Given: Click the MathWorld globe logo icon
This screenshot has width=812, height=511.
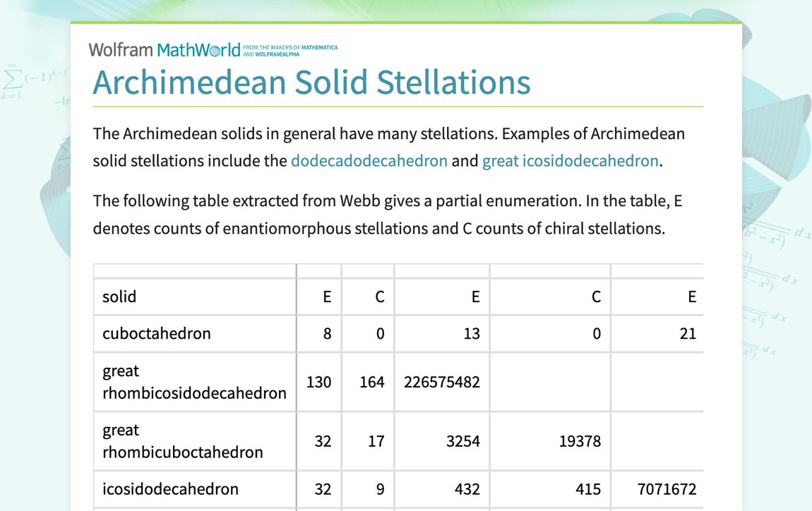Looking at the screenshot, I should click(215, 49).
